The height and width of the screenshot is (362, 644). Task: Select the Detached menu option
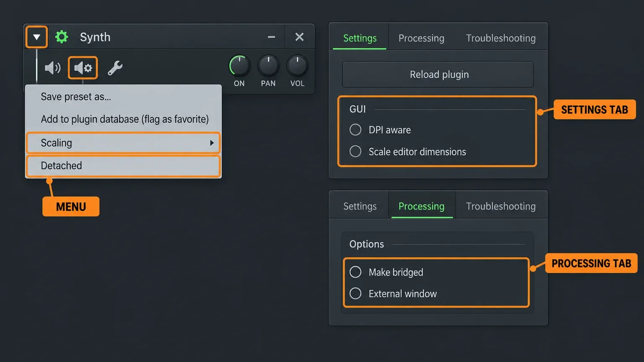123,166
